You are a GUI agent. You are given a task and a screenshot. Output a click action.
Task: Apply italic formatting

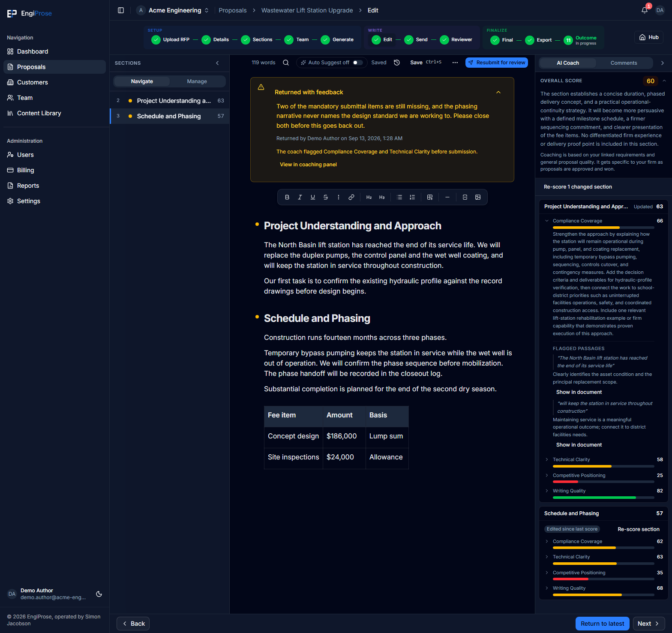300,197
